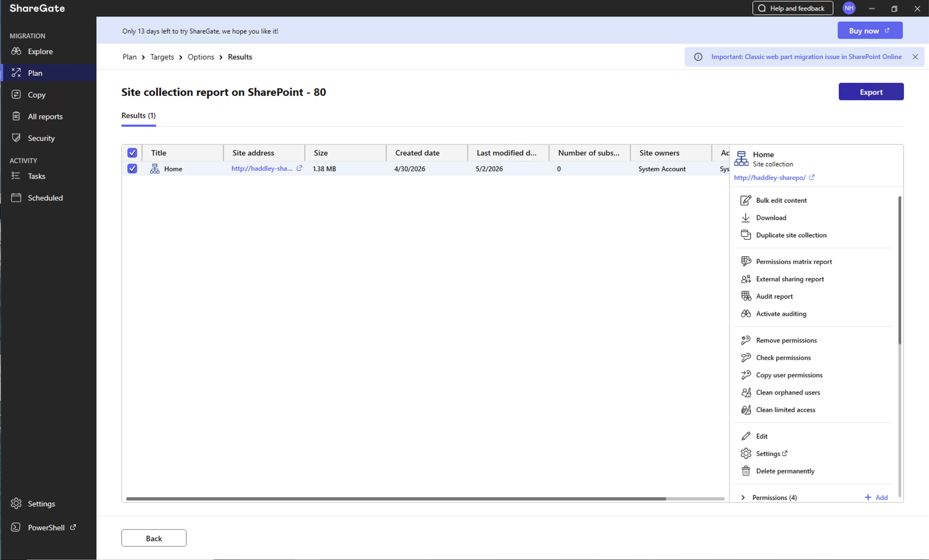Screen dimensions: 929x560
Task: Add a permission with the Add link
Action: [x=876, y=497]
